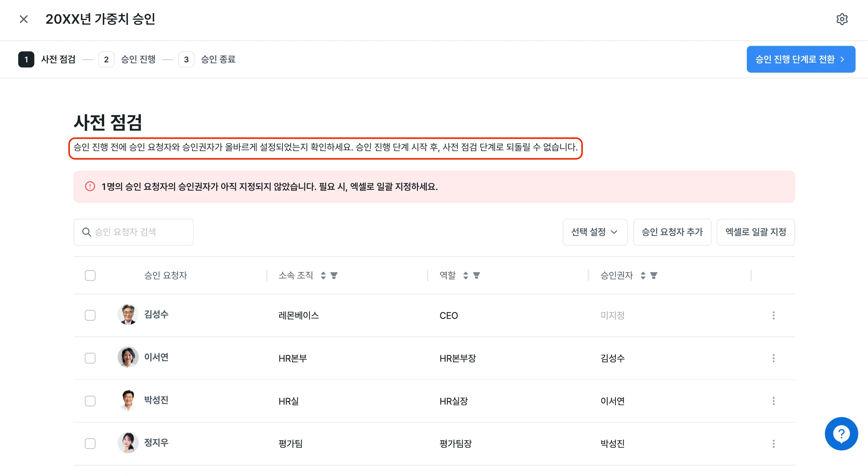The width and height of the screenshot is (868, 476).
Task: Tick the select-all checkbox in the header
Action: [90, 276]
